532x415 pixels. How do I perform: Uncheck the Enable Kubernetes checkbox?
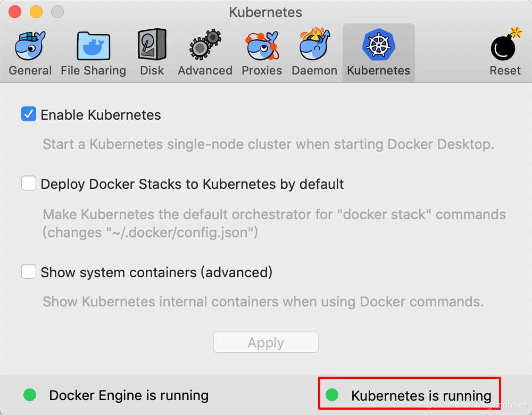pyautogui.click(x=29, y=114)
